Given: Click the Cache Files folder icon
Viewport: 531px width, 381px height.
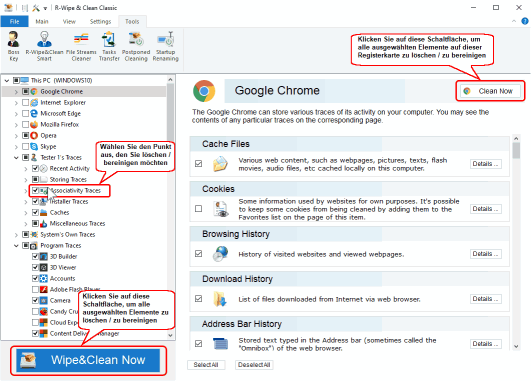Looking at the screenshot, I should [x=220, y=164].
